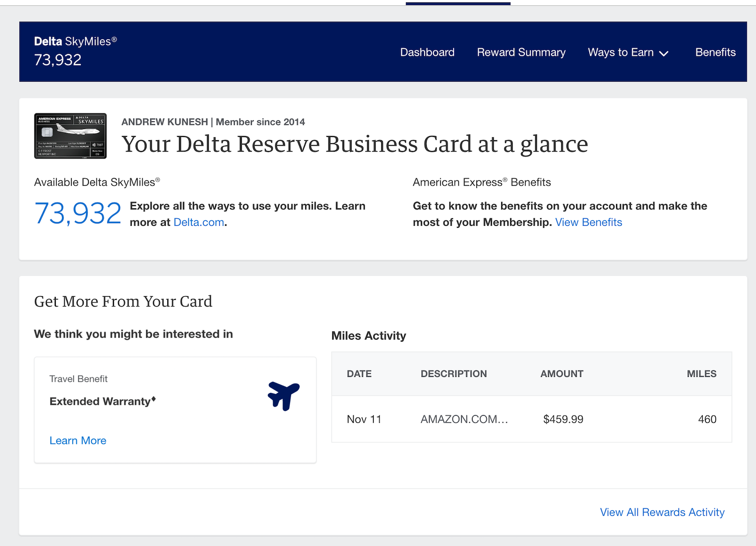
Task: Open the Dashboard navigation item
Action: point(427,52)
